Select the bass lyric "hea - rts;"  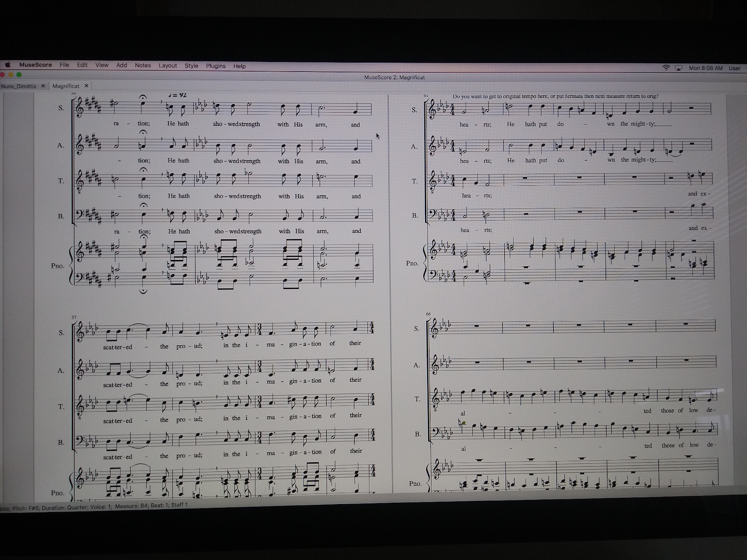476,230
